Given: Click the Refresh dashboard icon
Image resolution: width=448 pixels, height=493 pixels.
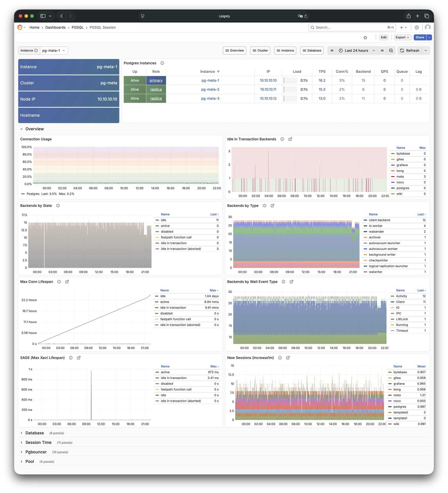Looking at the screenshot, I should (402, 50).
